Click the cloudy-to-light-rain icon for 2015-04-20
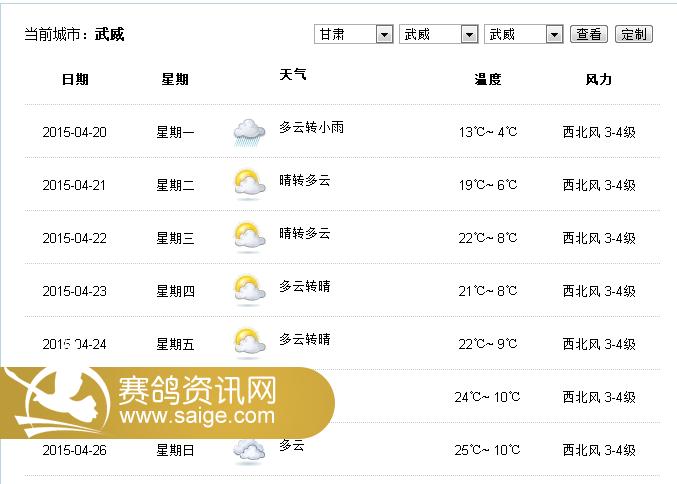 click(x=249, y=133)
